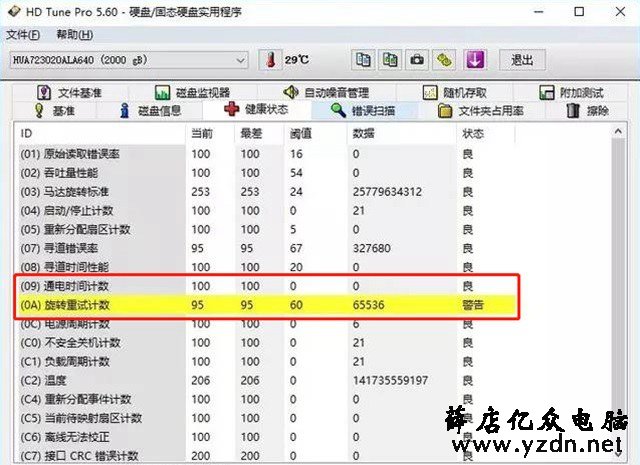This screenshot has height=465, width=640.
Task: Switch to the 错误扫描 tab
Action: coord(363,111)
